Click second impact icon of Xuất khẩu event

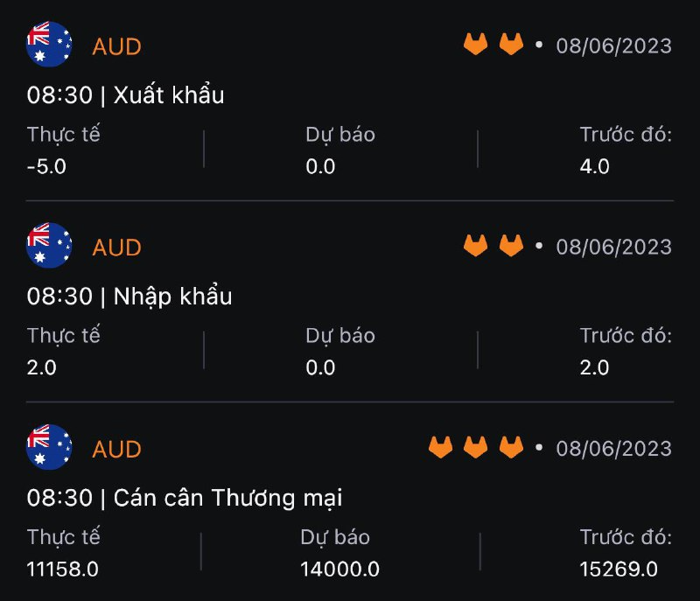(x=511, y=45)
